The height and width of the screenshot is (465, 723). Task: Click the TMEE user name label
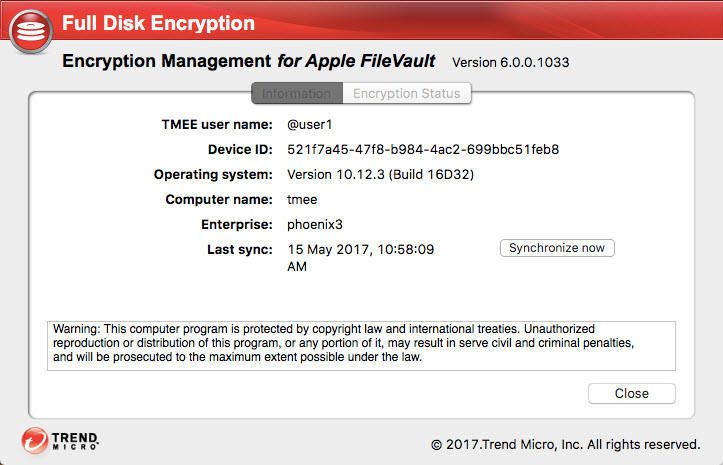216,124
